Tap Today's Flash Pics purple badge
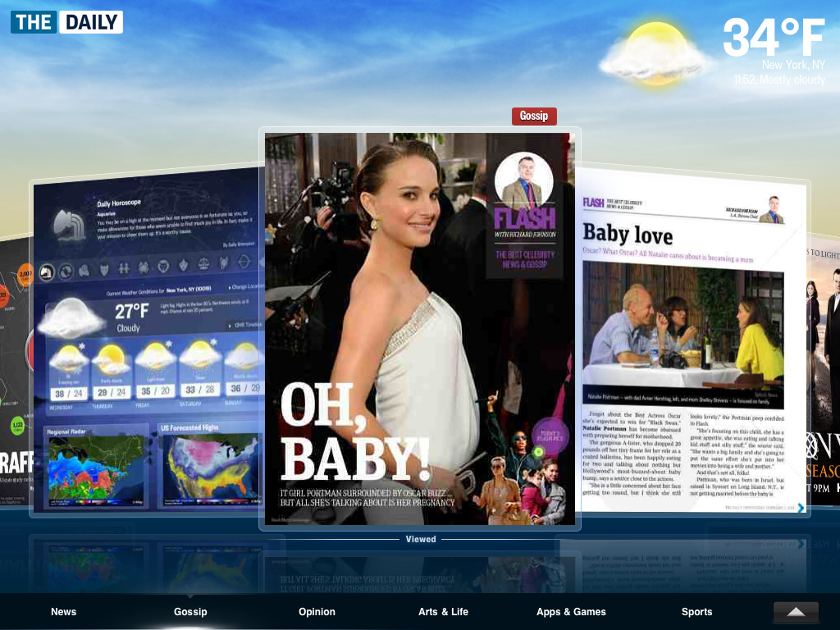Image resolution: width=840 pixels, height=630 pixels. 550,436
